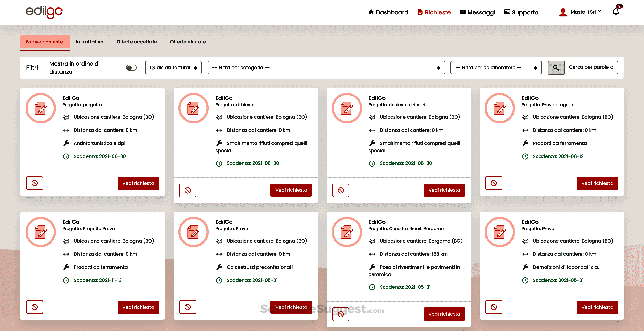Screen dimensions: 644x331
Task: Click 'Posa di rivestimenti e pavimenti in ceramica'
Action: tap(414, 271)
